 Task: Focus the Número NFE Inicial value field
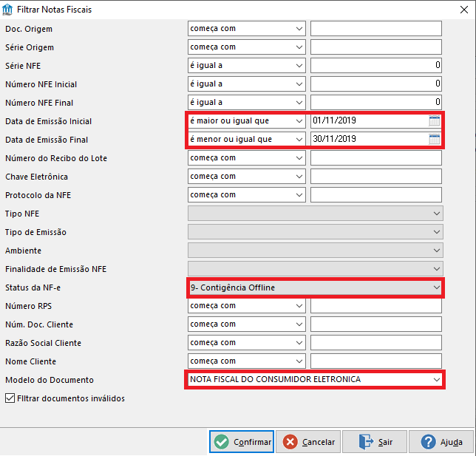pyautogui.click(x=375, y=84)
